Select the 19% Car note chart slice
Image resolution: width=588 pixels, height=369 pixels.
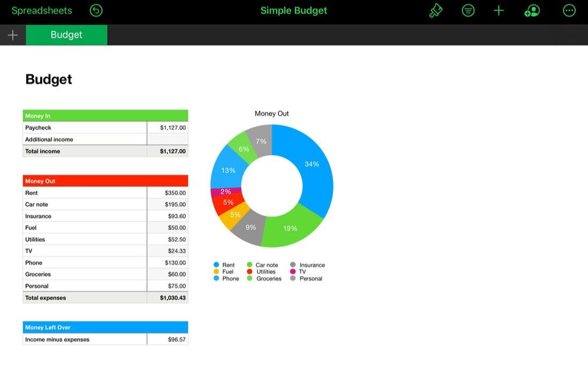tap(290, 229)
